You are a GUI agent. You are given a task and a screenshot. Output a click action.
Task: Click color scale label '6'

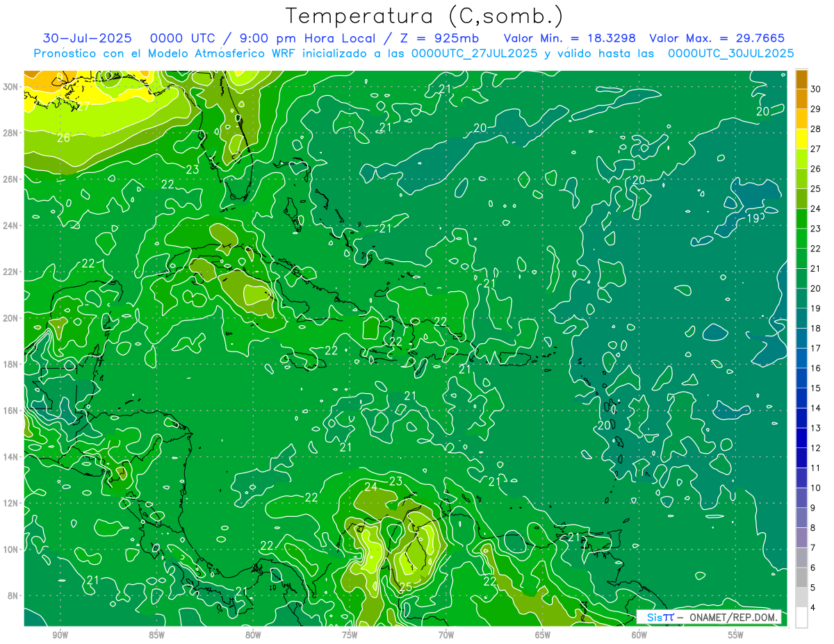(814, 568)
